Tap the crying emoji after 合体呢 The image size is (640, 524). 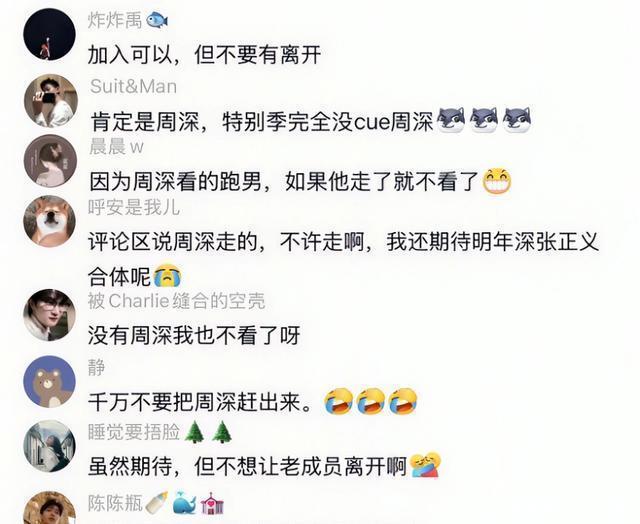[x=167, y=276]
